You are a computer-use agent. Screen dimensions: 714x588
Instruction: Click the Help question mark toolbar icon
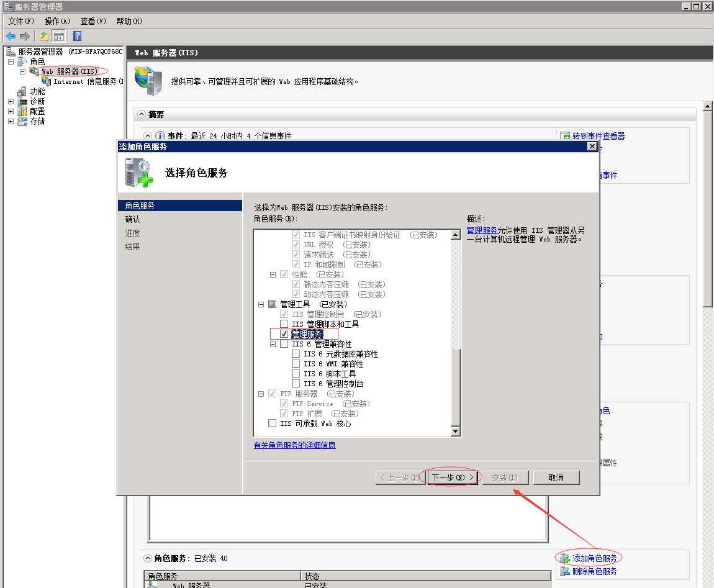[x=78, y=36]
